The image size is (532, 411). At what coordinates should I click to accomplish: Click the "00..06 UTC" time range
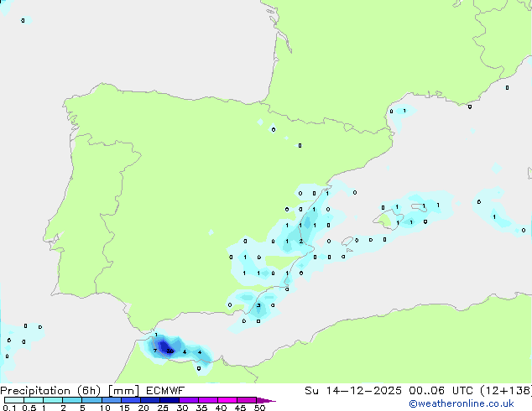point(441,391)
